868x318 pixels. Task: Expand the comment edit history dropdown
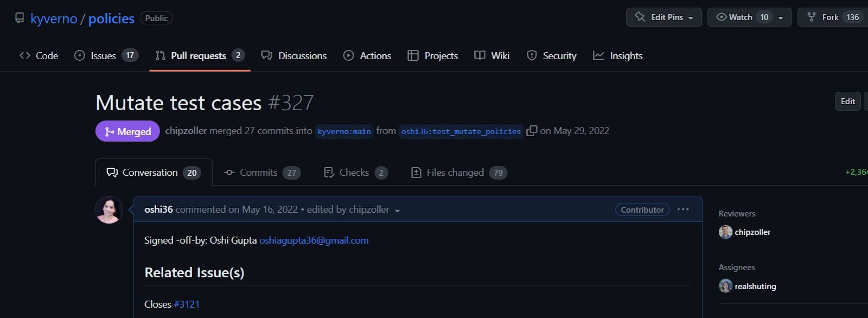[397, 211]
